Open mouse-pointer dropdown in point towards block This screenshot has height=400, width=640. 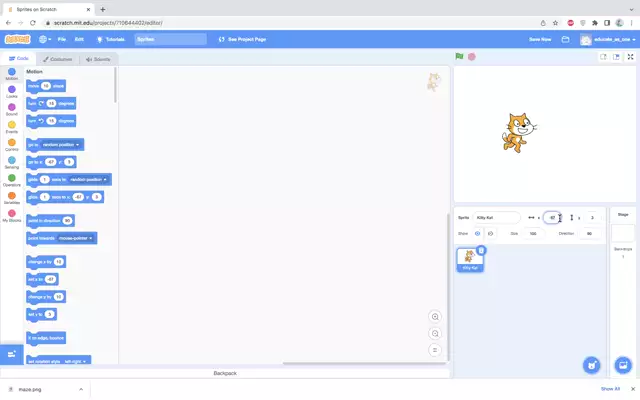click(75, 238)
